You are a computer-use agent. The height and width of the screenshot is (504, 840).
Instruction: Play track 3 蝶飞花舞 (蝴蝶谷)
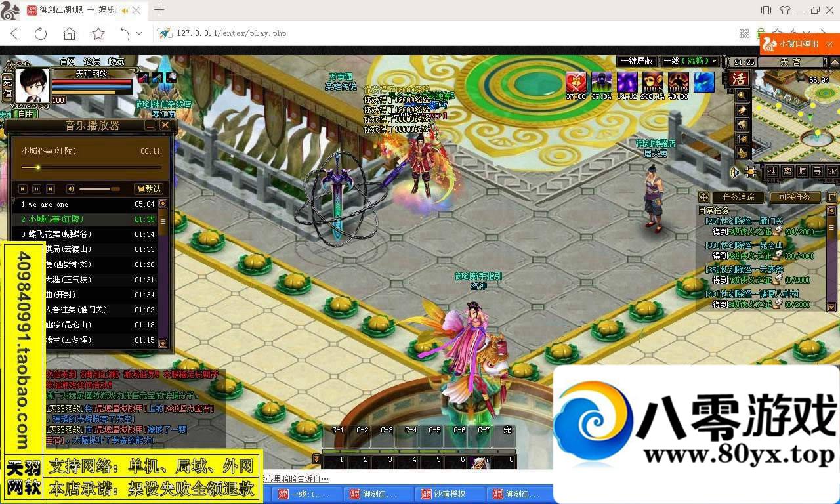pos(86,234)
